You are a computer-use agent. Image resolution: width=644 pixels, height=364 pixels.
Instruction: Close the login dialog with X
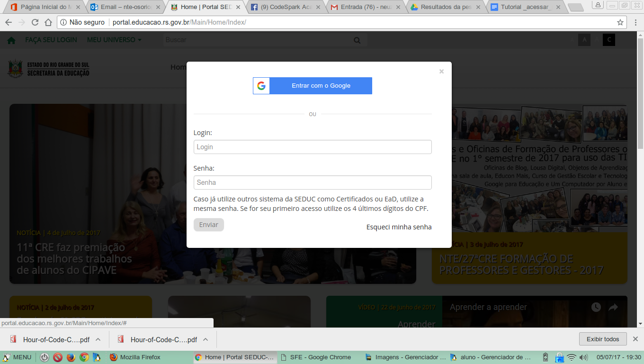point(441,72)
